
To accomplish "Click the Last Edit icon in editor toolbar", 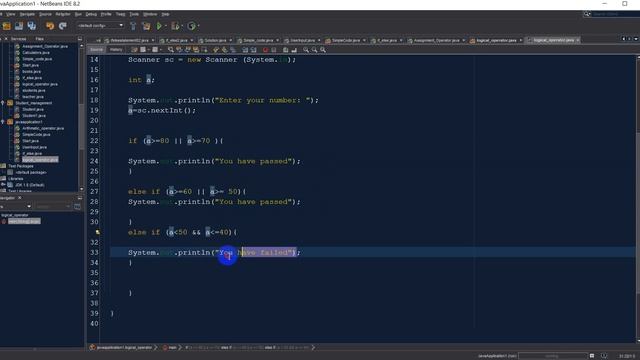I will click(134, 50).
